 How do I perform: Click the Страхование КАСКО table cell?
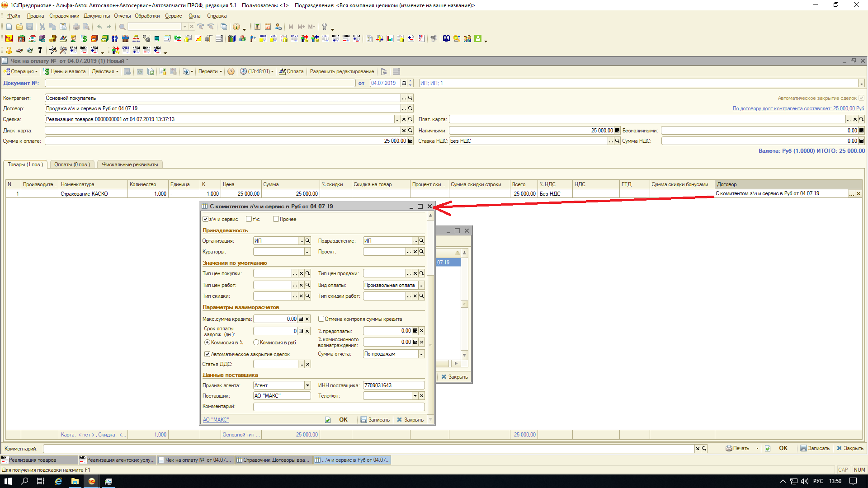click(94, 194)
